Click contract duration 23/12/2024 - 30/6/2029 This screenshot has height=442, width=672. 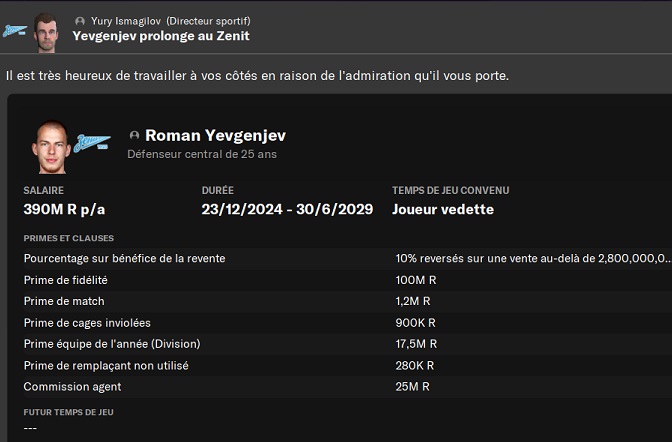287,209
